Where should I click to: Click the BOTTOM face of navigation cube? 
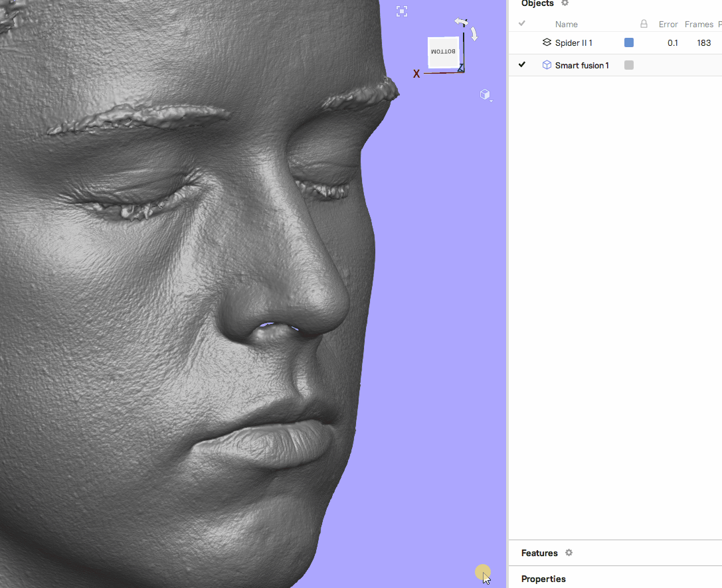pyautogui.click(x=443, y=52)
